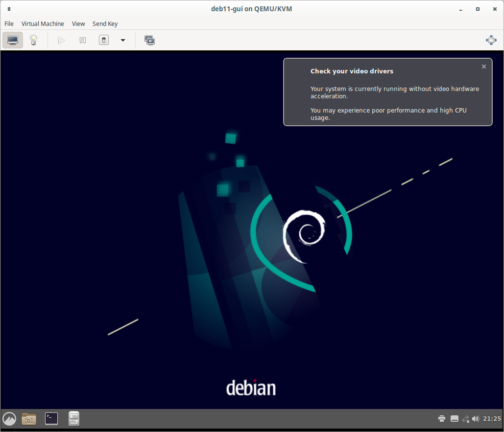
Task: Dismiss the video drivers notification
Action: [484, 67]
